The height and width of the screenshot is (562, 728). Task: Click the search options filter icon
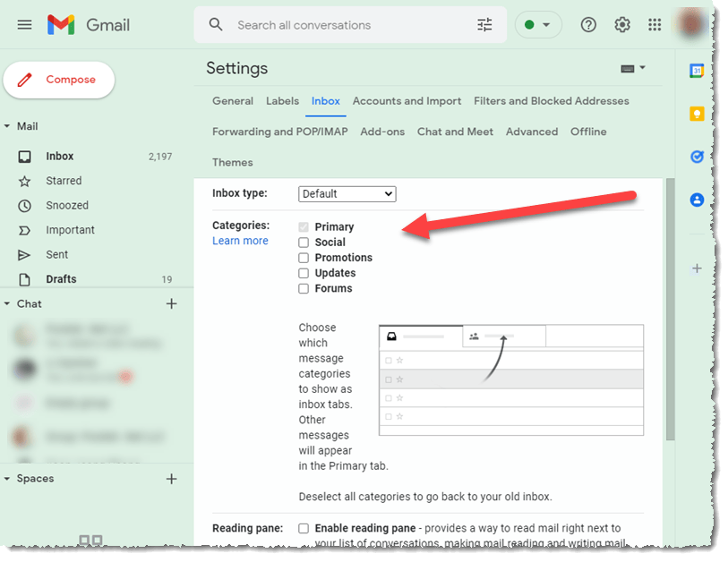click(484, 25)
